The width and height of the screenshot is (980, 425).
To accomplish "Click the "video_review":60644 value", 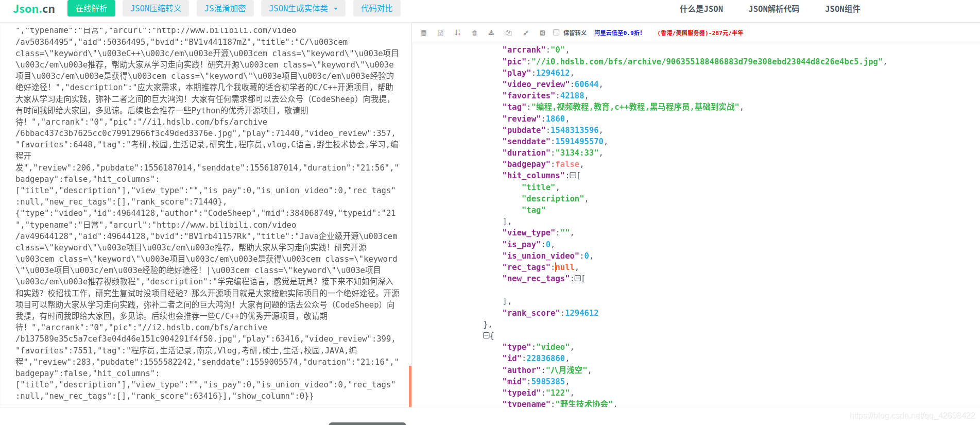I will tap(587, 84).
